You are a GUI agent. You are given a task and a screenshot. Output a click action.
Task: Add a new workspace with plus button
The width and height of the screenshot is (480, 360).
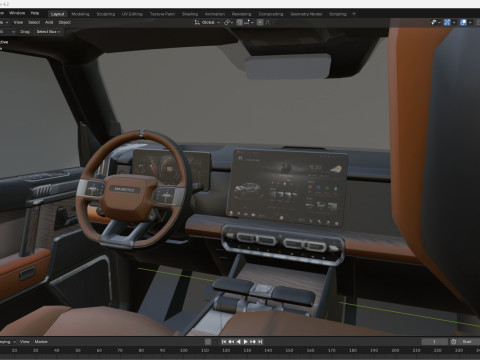pos(354,14)
